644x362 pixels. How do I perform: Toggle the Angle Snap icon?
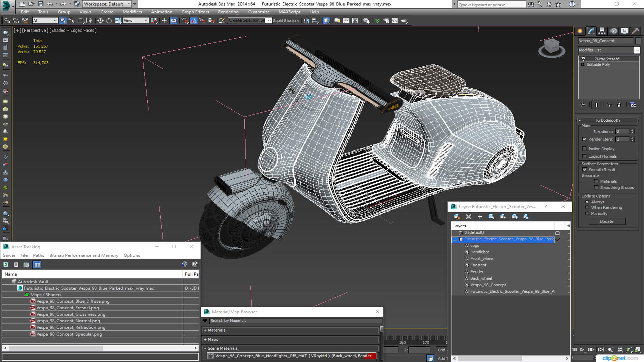pos(194,21)
